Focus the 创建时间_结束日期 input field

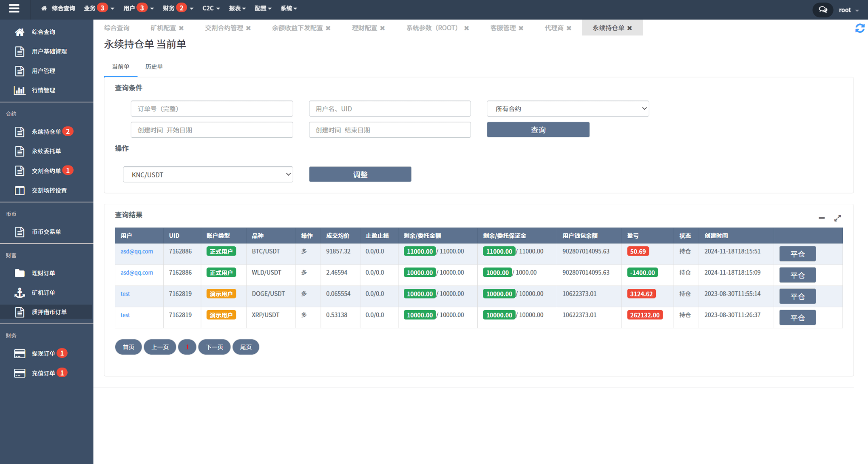coord(390,130)
